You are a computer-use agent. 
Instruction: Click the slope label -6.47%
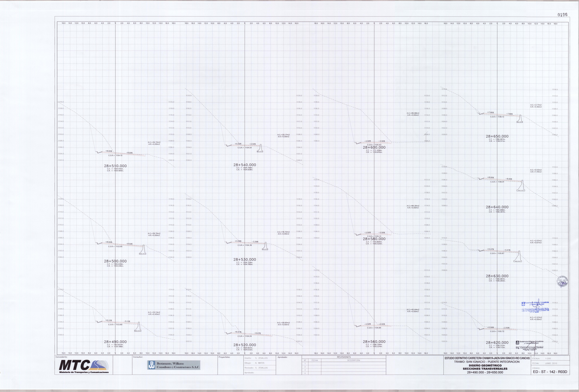click(x=258, y=333)
